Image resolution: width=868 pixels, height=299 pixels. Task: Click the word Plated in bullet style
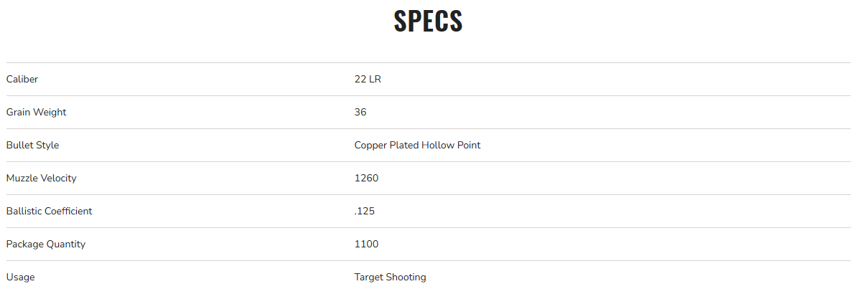404,146
